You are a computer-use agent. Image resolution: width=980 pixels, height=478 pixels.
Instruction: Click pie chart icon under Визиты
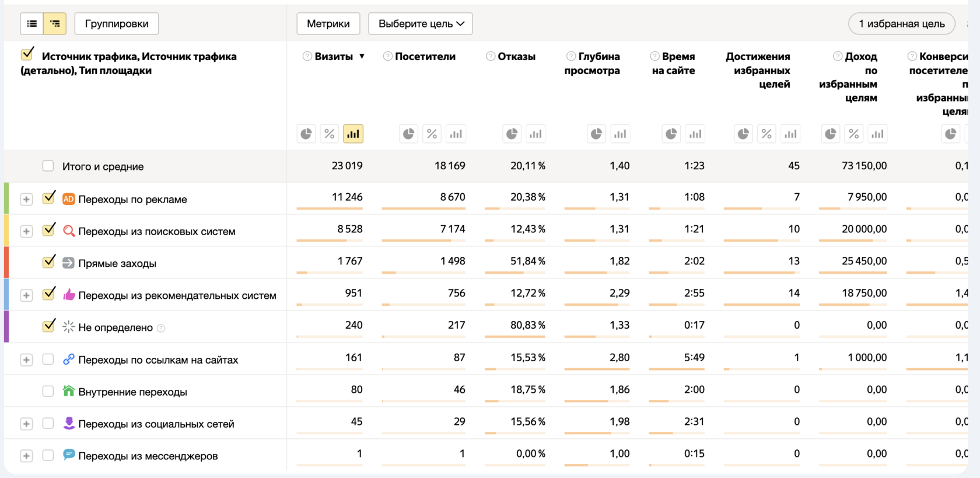306,134
